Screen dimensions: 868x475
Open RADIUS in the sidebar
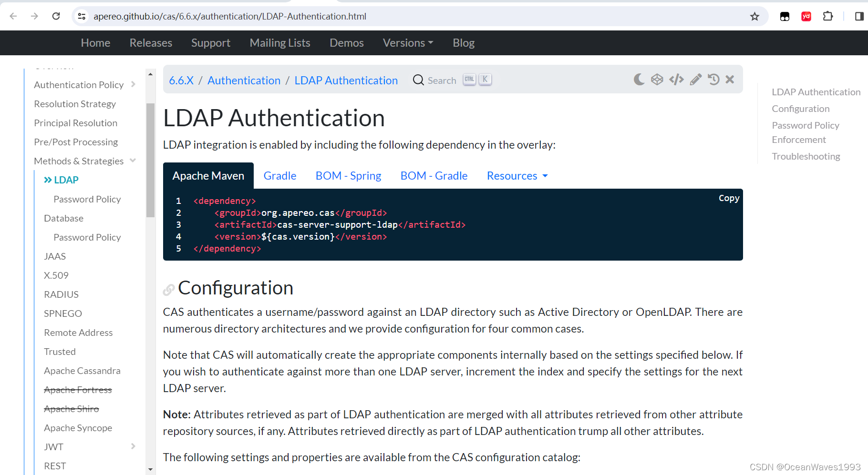[61, 294]
